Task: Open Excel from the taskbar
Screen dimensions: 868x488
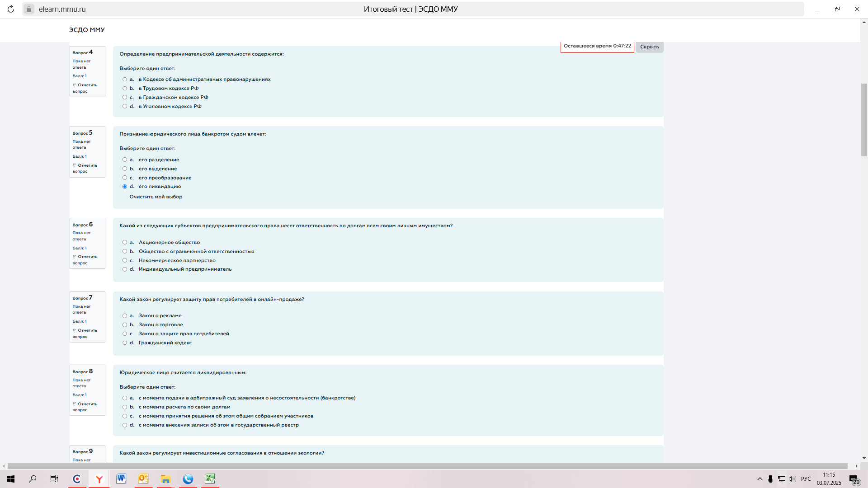Action: tap(210, 479)
